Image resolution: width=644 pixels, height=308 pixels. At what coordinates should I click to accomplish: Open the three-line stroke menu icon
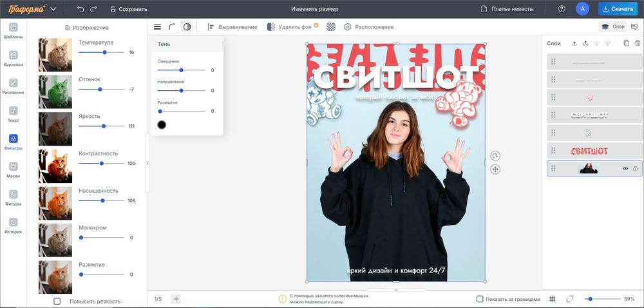(x=157, y=26)
